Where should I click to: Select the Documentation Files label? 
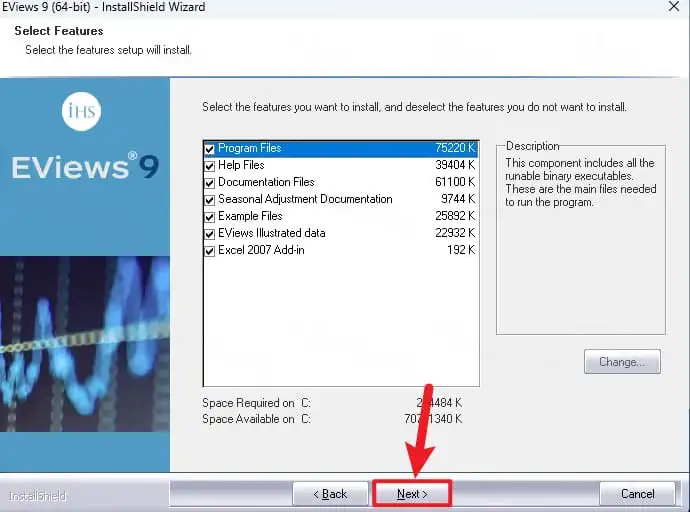click(266, 182)
